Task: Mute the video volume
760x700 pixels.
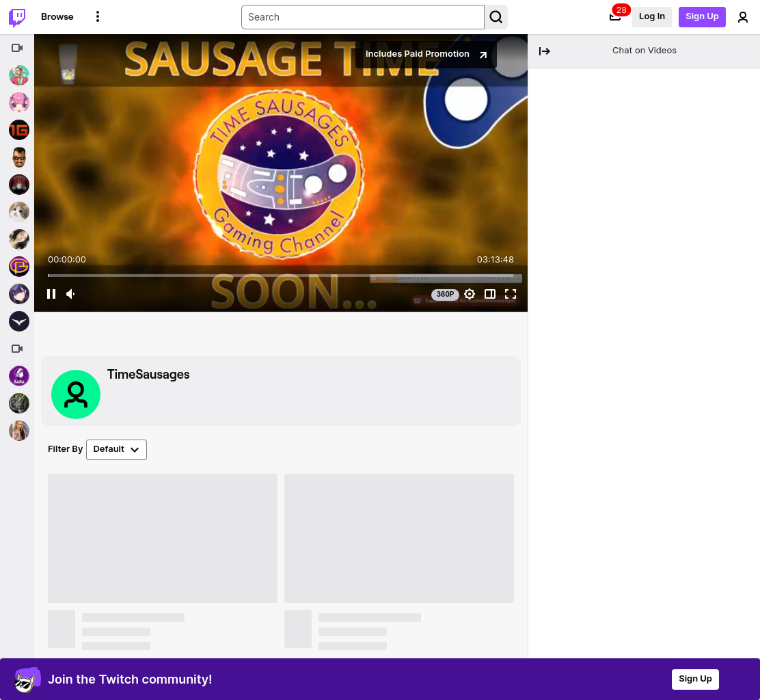Action: [x=71, y=294]
